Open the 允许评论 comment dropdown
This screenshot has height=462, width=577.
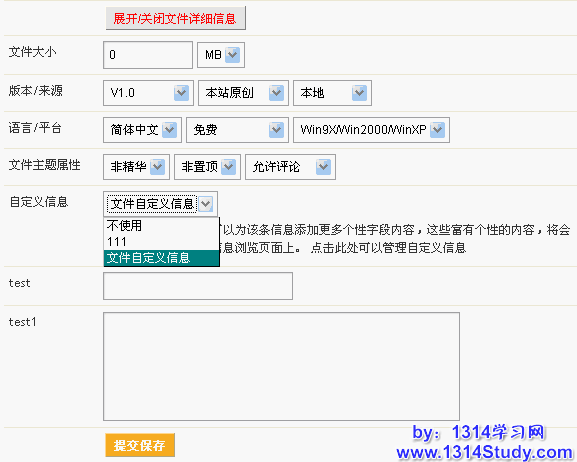(x=323, y=167)
